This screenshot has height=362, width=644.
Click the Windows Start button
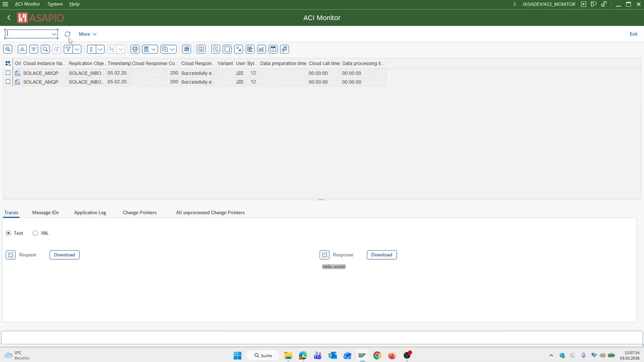pyautogui.click(x=238, y=355)
